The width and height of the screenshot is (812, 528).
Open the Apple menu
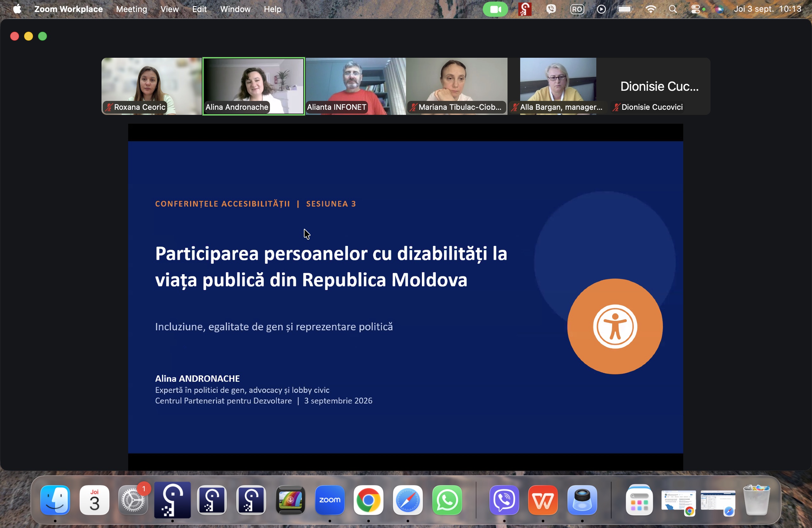pyautogui.click(x=17, y=9)
